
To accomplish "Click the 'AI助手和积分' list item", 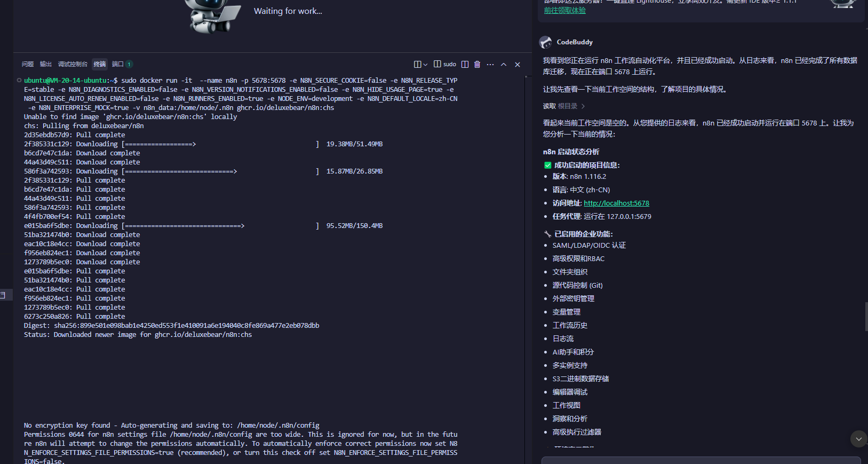I will pos(573,352).
